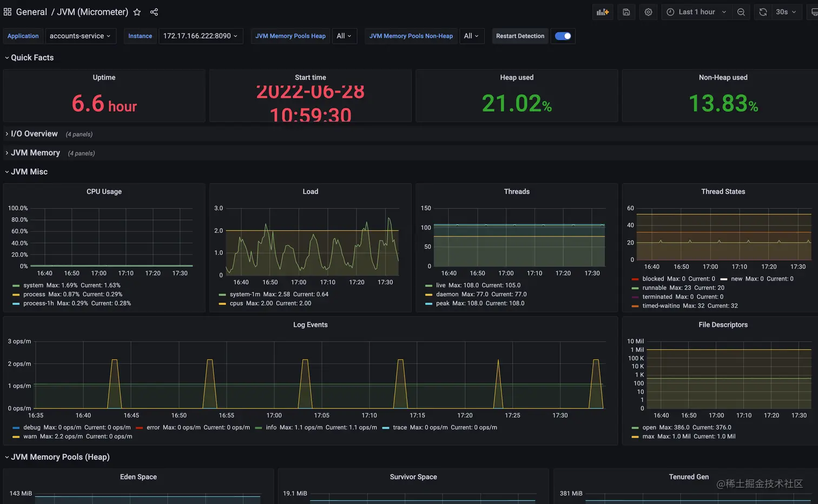Screen dimensions: 818x504
Task: Share the dashboard via share icon
Action: coord(154,12)
